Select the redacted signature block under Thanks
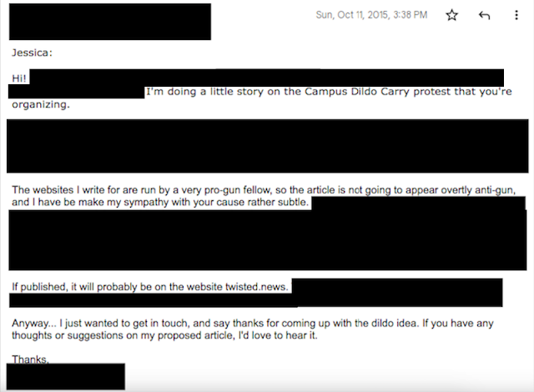 tap(66, 376)
